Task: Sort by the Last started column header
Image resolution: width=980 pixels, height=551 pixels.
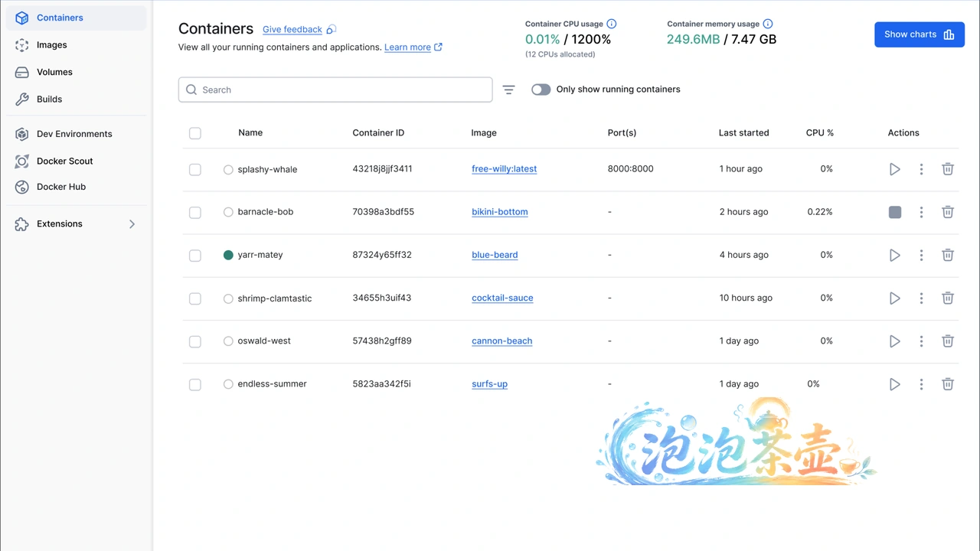Action: pos(743,133)
